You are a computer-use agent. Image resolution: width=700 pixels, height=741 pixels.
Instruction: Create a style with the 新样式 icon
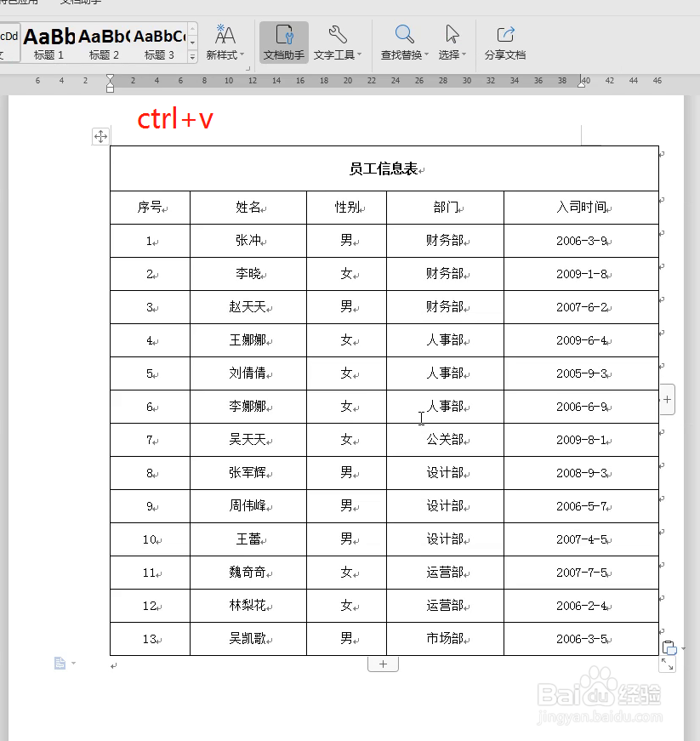point(225,37)
